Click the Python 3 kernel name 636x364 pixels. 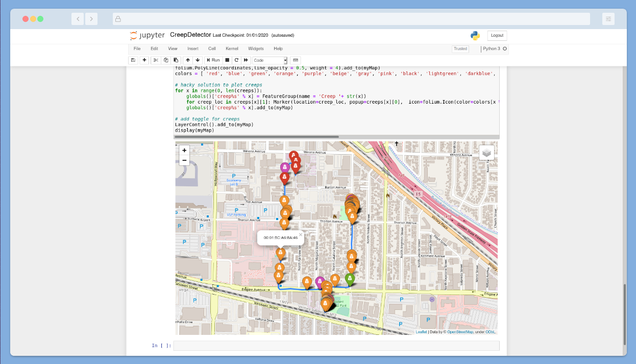492,48
